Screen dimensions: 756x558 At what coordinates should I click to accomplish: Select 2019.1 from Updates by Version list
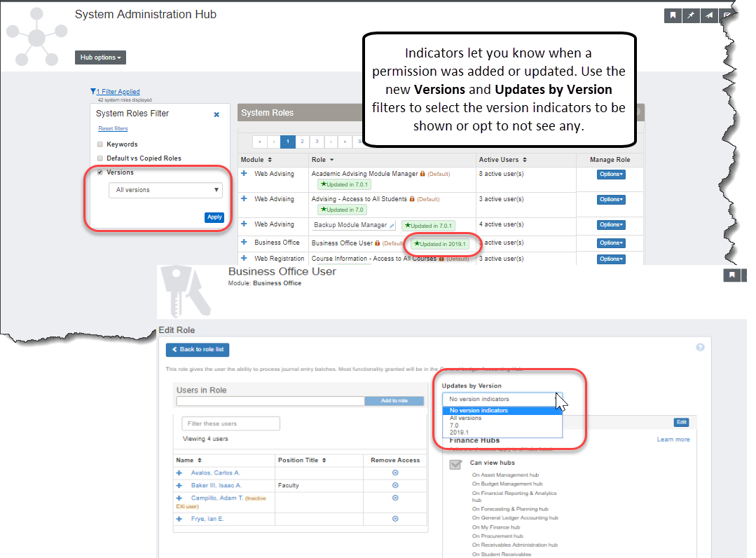click(x=459, y=433)
